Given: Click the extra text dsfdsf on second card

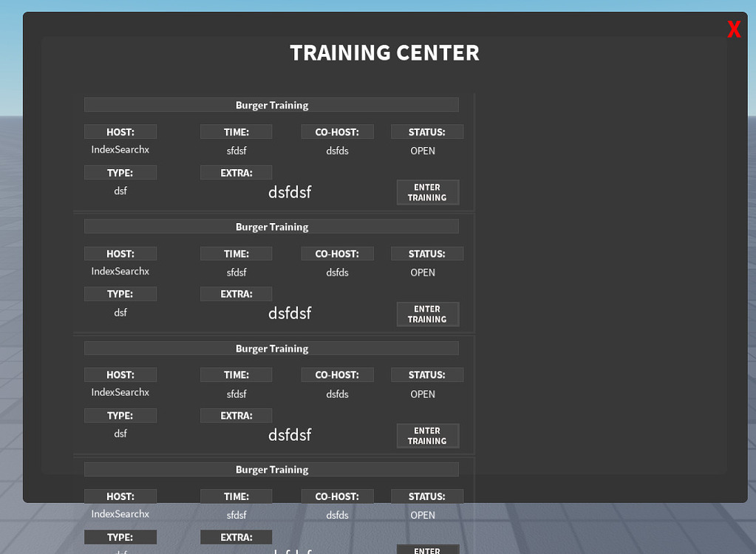Looking at the screenshot, I should [x=289, y=312].
